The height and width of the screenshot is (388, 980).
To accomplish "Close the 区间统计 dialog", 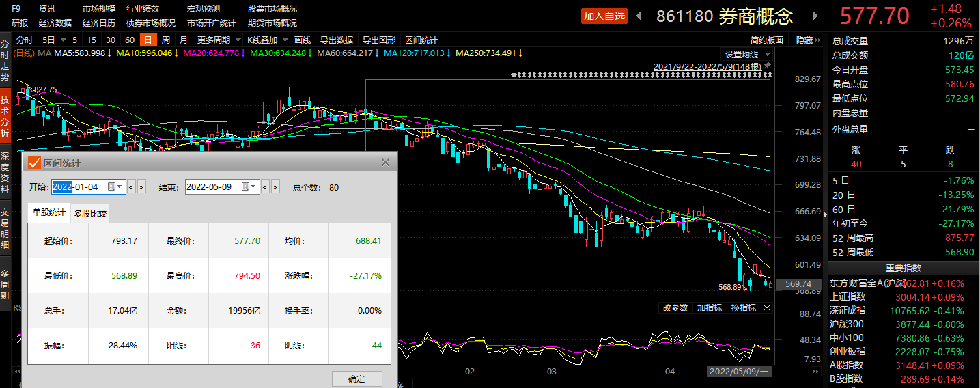I will click(x=385, y=163).
